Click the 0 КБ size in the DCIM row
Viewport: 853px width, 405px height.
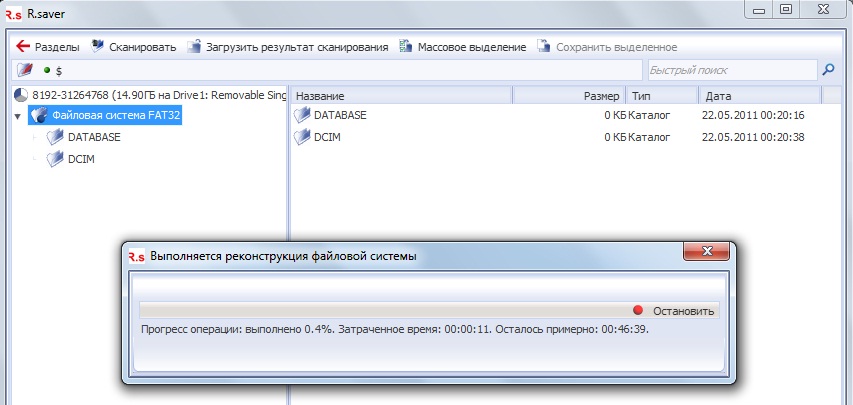pyautogui.click(x=615, y=137)
